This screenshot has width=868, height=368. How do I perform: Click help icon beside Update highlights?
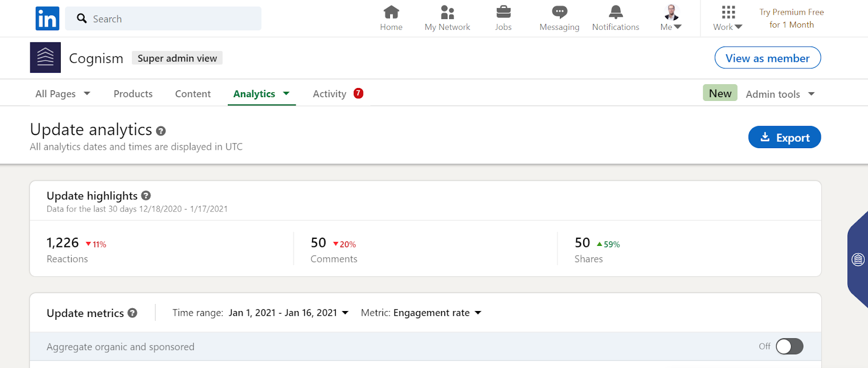point(146,195)
